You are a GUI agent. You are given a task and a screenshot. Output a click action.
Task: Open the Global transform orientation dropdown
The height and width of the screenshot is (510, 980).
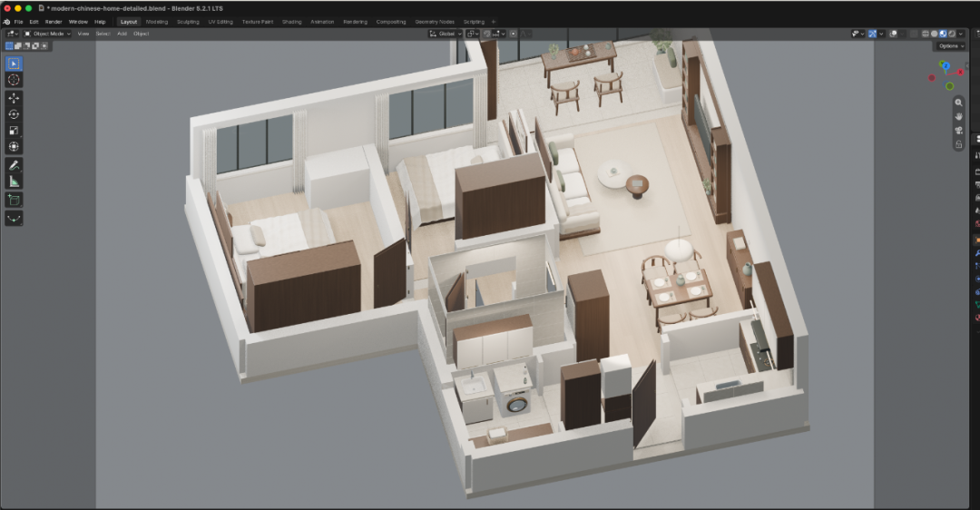coord(446,34)
